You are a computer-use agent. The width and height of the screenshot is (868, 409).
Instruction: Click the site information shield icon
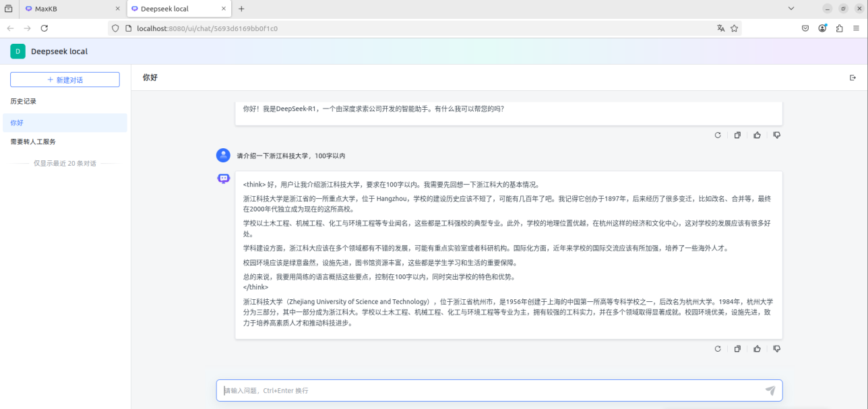115,28
